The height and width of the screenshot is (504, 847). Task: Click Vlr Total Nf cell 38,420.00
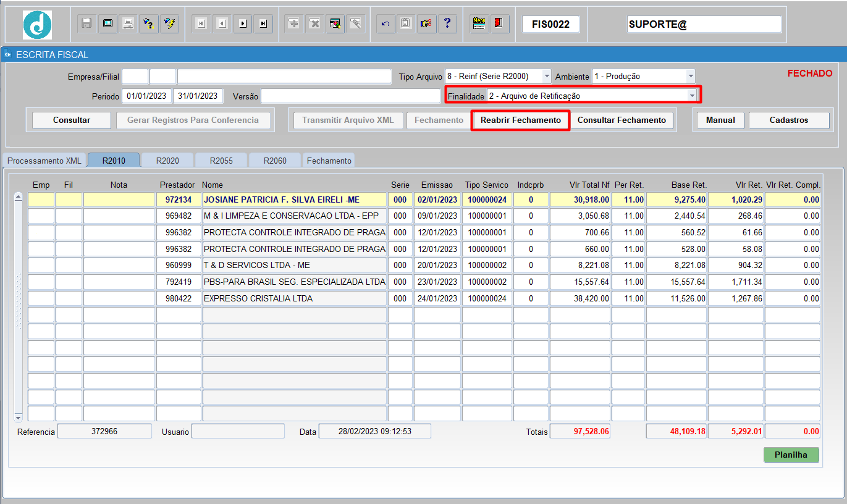coord(580,298)
